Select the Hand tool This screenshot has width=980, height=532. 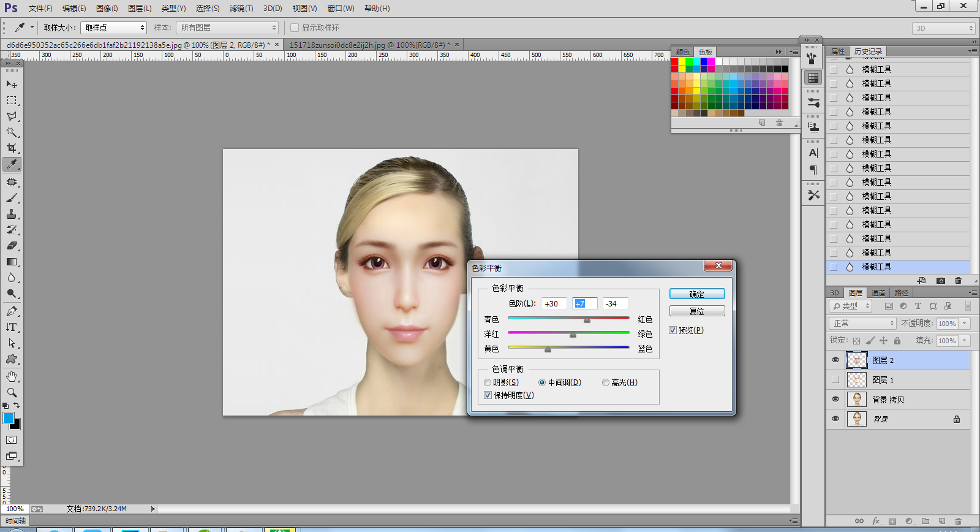pos(12,376)
